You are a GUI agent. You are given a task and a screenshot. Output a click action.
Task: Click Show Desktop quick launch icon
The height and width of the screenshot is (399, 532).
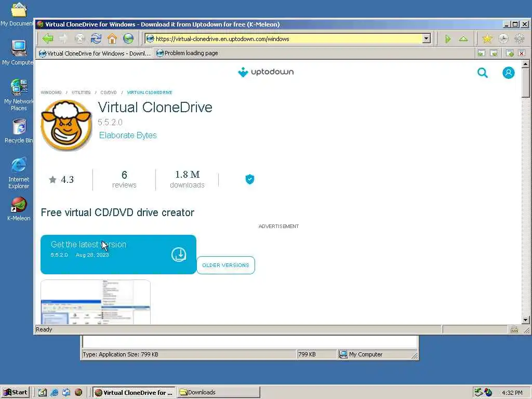(x=43, y=392)
